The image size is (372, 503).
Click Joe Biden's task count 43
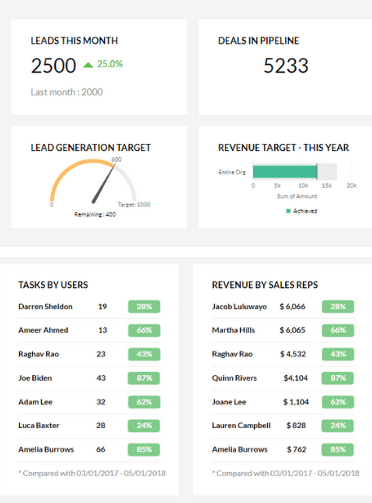tap(101, 378)
